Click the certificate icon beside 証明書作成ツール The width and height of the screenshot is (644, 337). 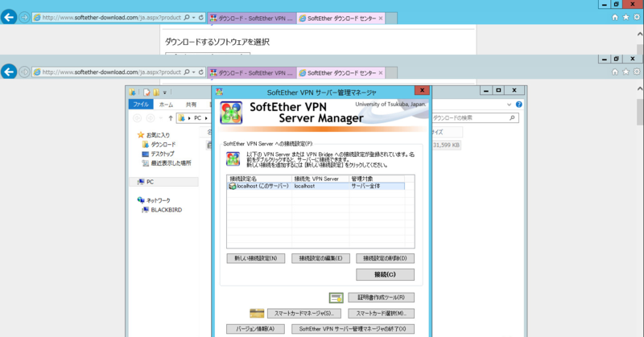[336, 298]
